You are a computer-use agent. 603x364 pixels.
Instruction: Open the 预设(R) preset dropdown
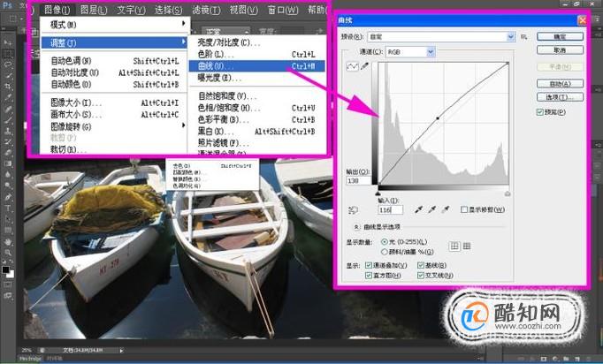[x=441, y=37]
